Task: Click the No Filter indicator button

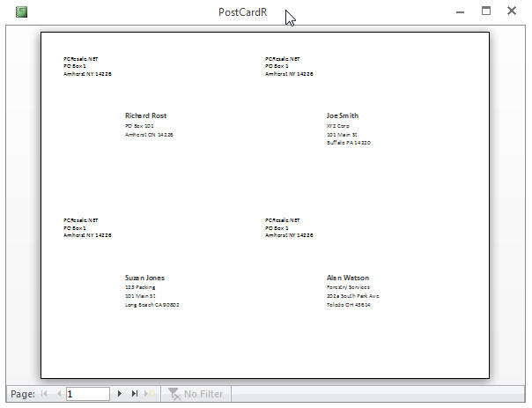Action: click(196, 394)
